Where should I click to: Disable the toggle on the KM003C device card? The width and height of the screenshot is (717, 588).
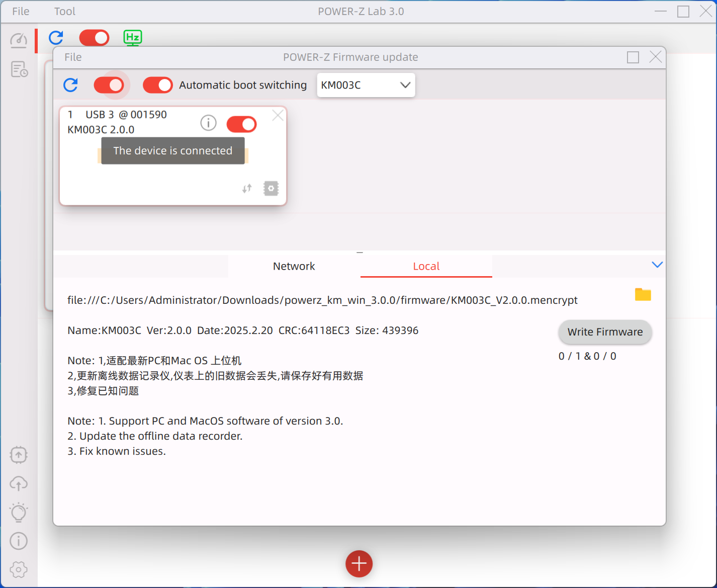click(x=241, y=124)
